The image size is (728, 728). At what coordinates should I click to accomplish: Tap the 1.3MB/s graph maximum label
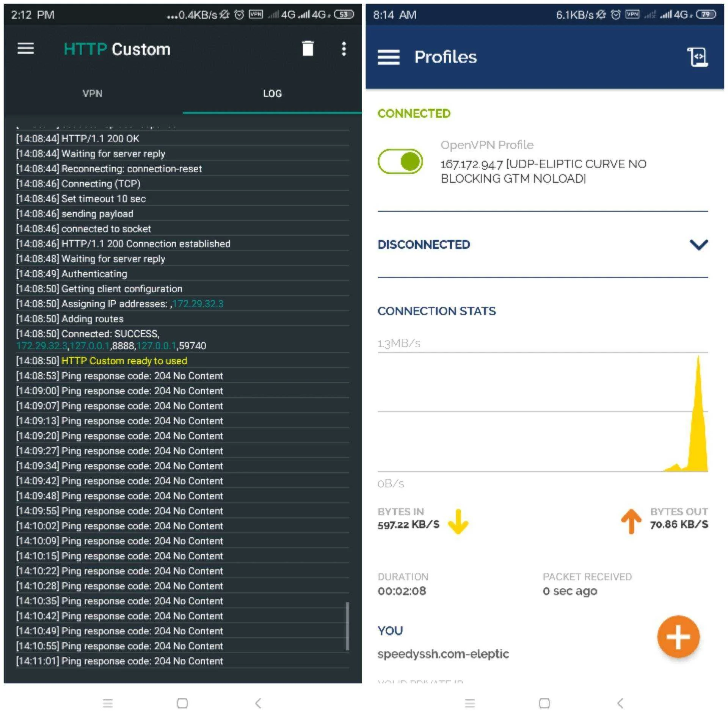[399, 344]
